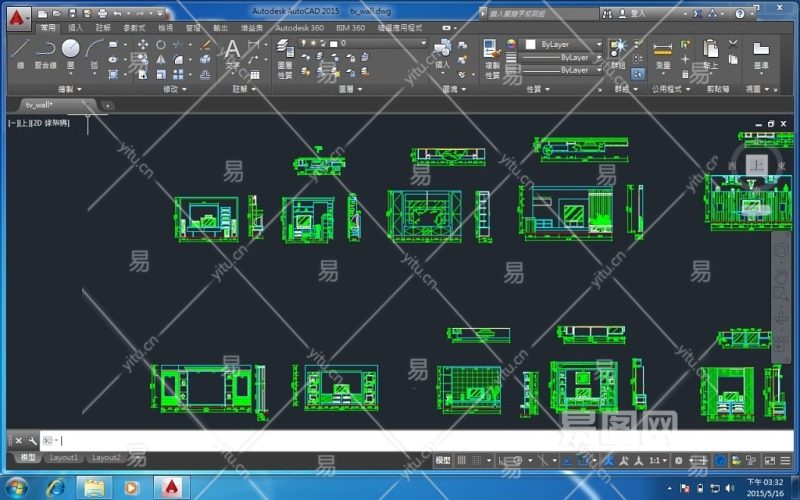Click Save icon in quick access toolbar
The height and width of the screenshot is (500, 800).
(72, 14)
